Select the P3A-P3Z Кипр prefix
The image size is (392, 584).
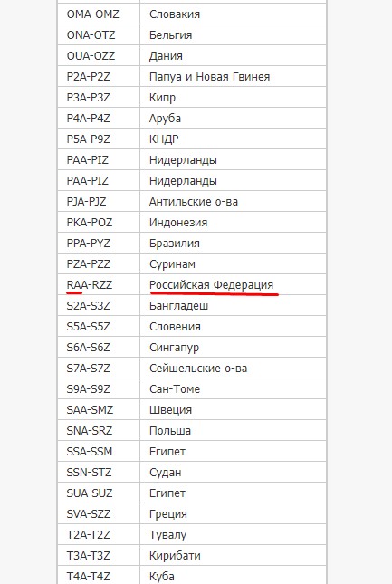point(88,98)
